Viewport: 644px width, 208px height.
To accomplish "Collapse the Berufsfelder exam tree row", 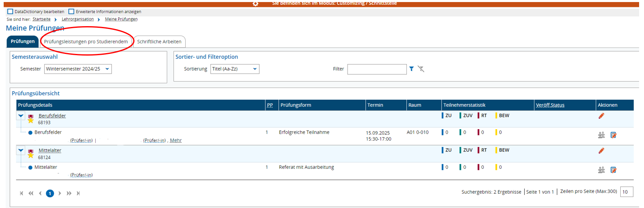I will click(21, 116).
